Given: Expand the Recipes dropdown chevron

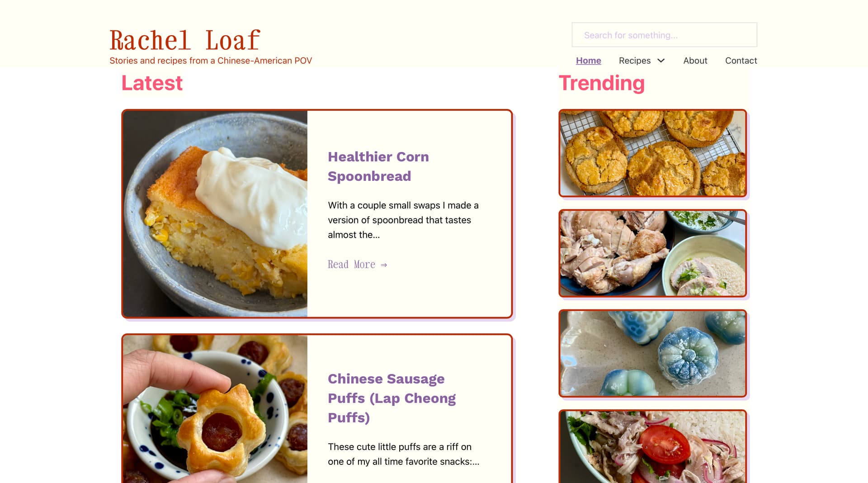Looking at the screenshot, I should 661,61.
